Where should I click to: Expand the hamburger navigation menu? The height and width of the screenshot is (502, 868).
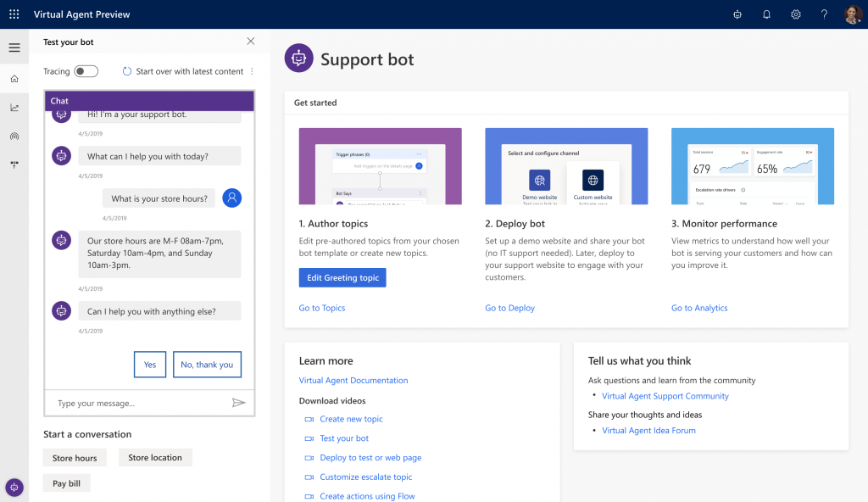pyautogui.click(x=14, y=47)
